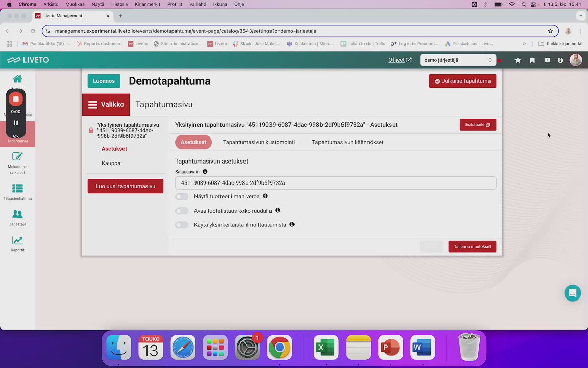Click Esikatsele preview button
The height and width of the screenshot is (368, 588).
pyautogui.click(x=478, y=125)
